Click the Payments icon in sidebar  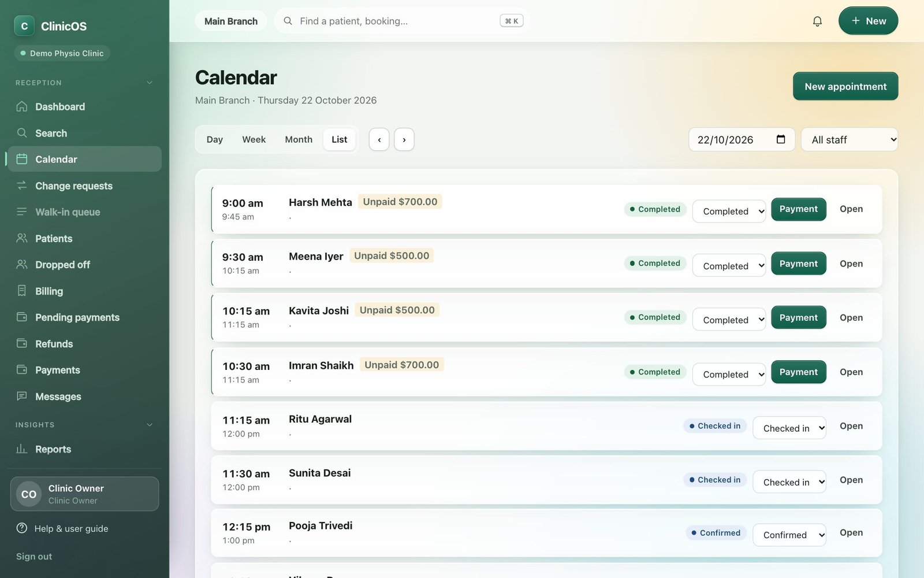pos(22,369)
